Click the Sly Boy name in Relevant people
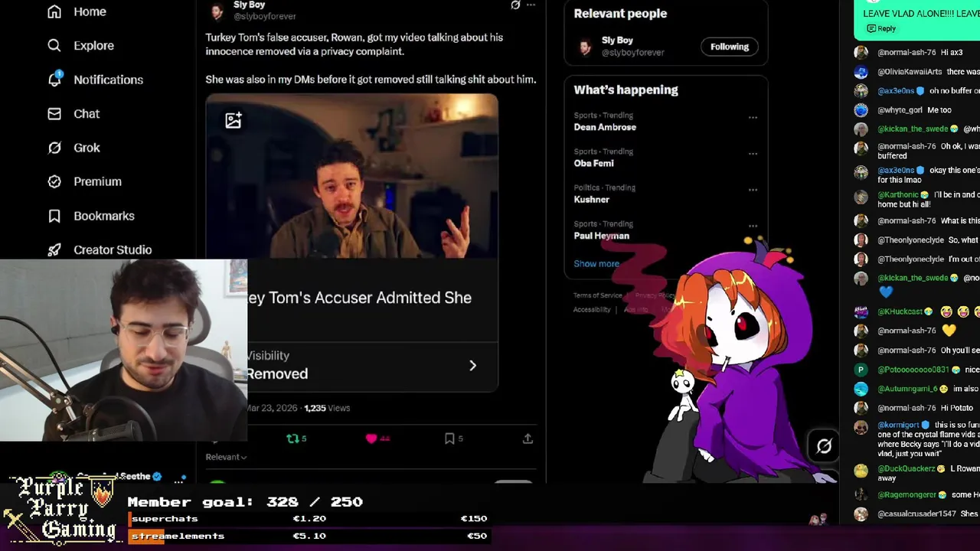Screen dimensions: 980x551 617,41
